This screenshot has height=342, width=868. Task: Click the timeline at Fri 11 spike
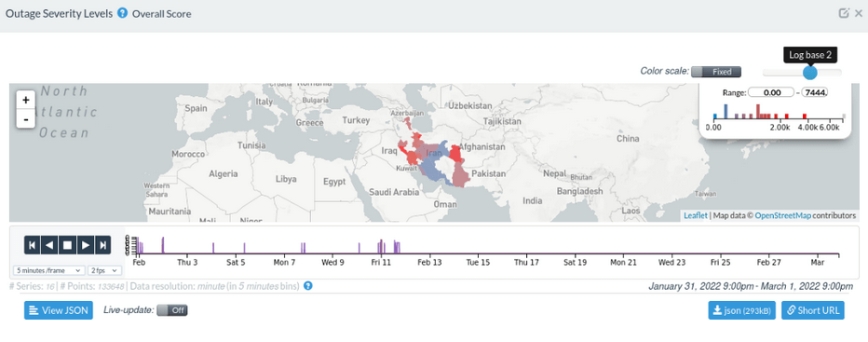[x=381, y=247]
